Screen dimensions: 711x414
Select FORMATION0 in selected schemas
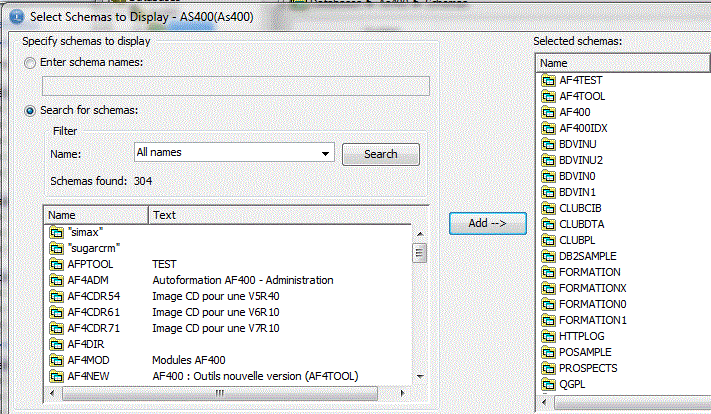593,304
